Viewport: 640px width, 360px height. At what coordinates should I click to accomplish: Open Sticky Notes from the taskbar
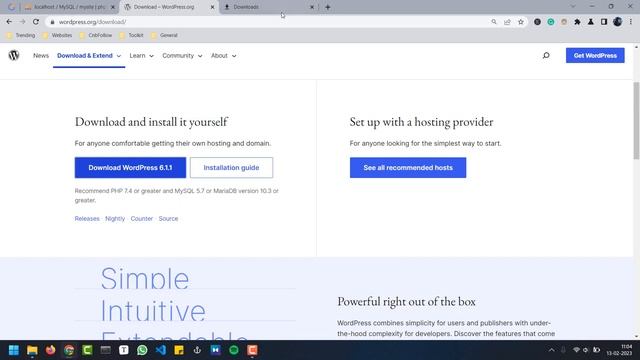click(179, 350)
